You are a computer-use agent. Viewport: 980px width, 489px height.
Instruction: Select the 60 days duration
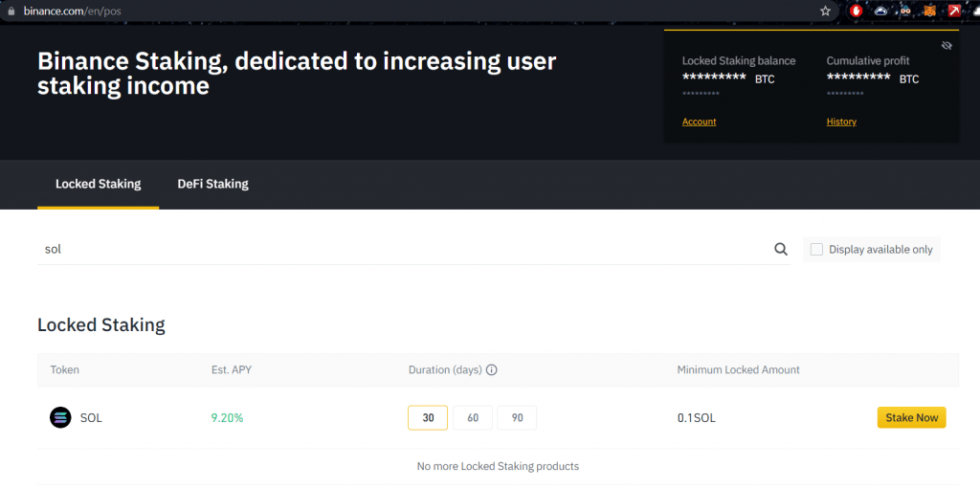[x=473, y=418]
